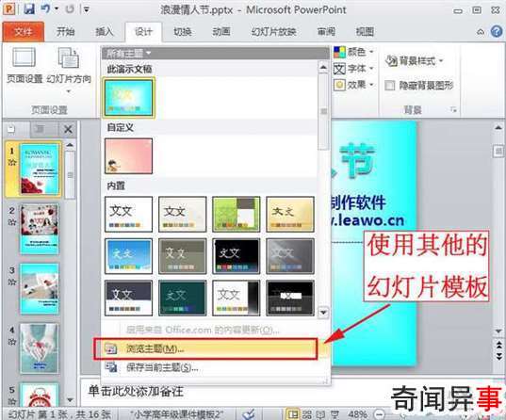The height and width of the screenshot is (420, 506).
Task: Switch to Reading view status icon
Action: point(320,414)
